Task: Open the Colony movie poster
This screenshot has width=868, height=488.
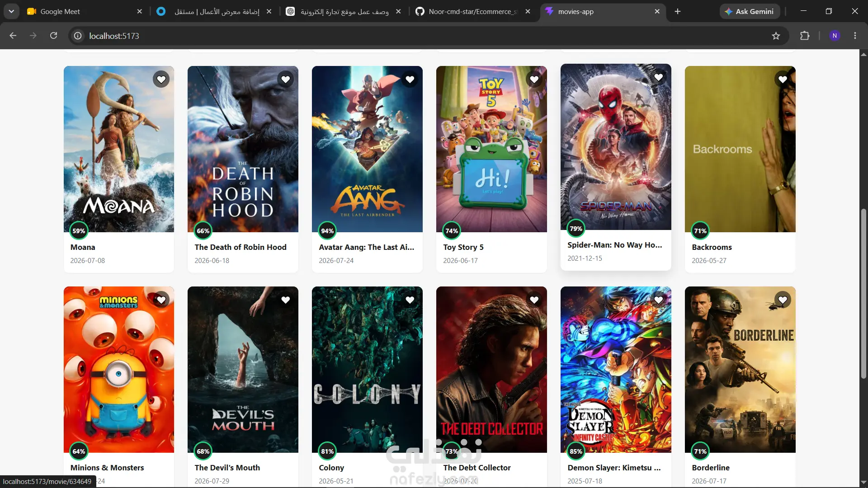Action: 367,370
